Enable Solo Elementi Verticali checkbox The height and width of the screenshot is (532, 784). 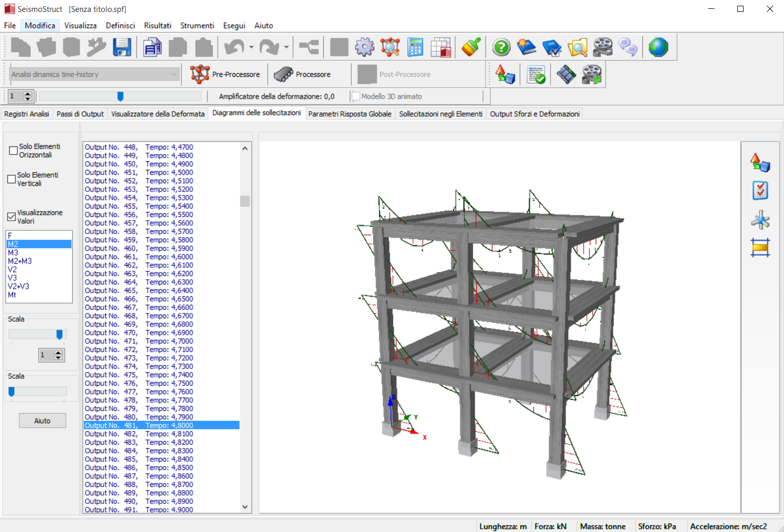[x=11, y=179]
